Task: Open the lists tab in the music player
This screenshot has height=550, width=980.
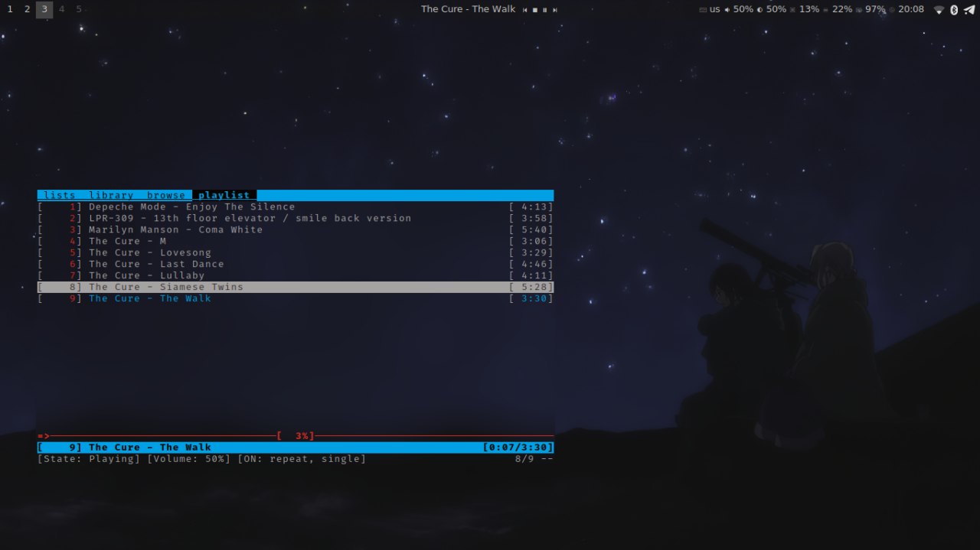Action: (x=60, y=195)
